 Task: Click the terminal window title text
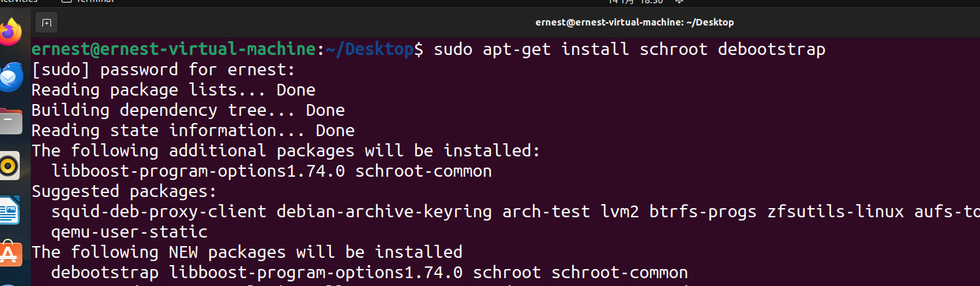pyautogui.click(x=634, y=22)
